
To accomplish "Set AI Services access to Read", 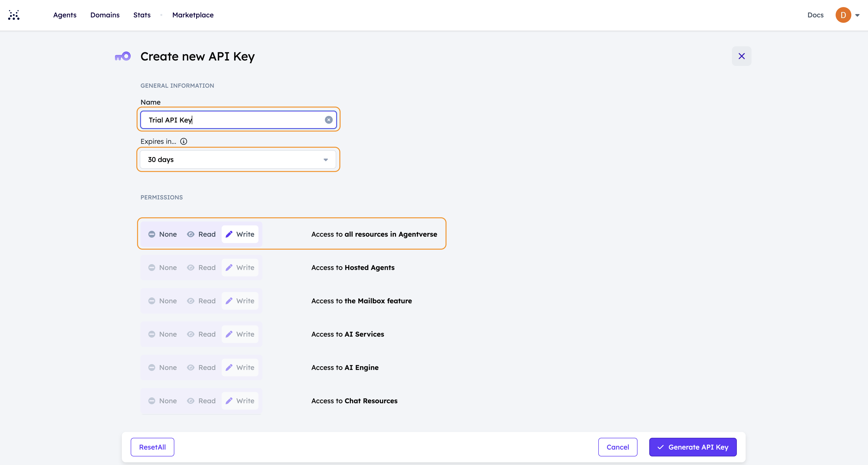I will pos(202,334).
